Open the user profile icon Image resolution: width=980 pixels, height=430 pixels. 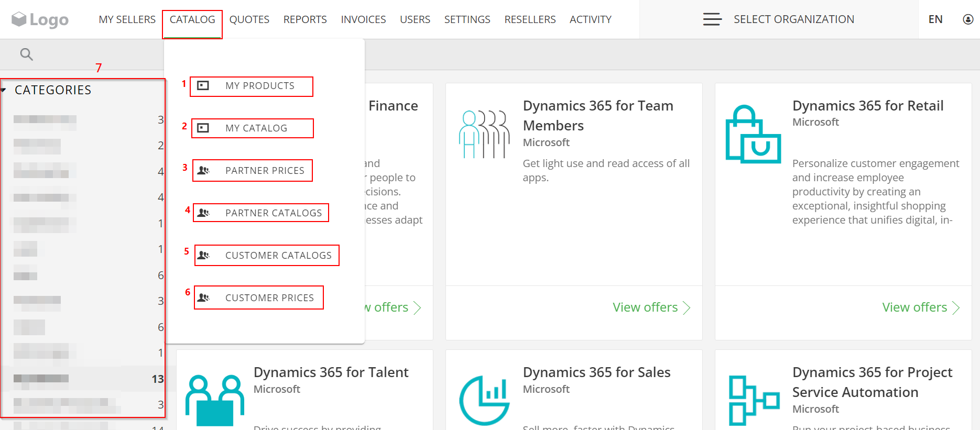point(968,19)
